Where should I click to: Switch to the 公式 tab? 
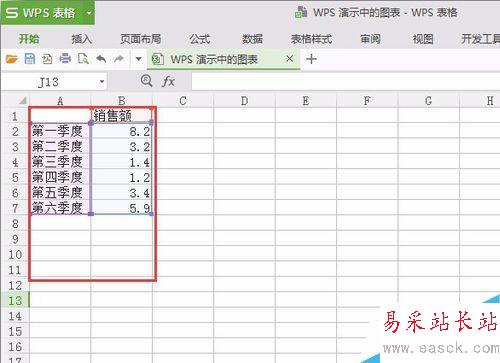[200, 39]
